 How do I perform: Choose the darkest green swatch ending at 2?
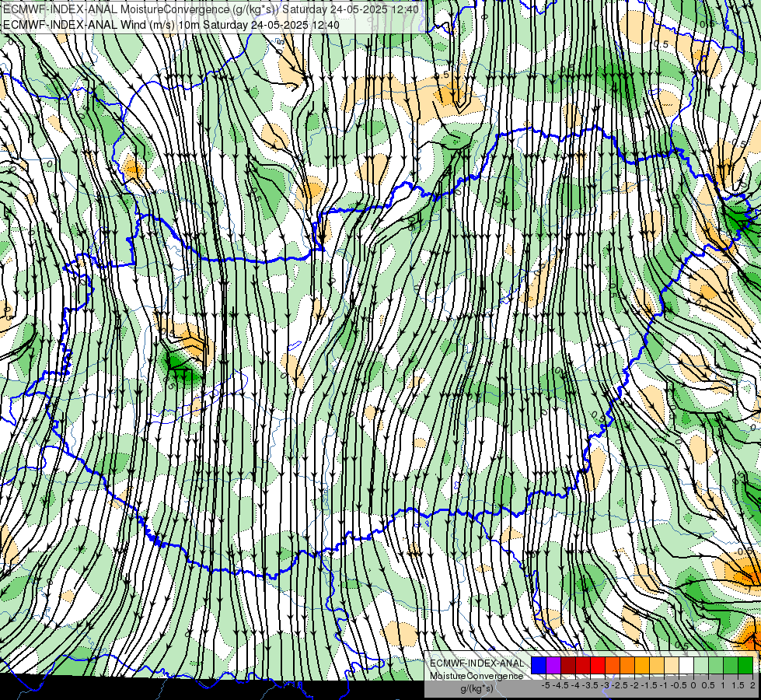[745, 666]
